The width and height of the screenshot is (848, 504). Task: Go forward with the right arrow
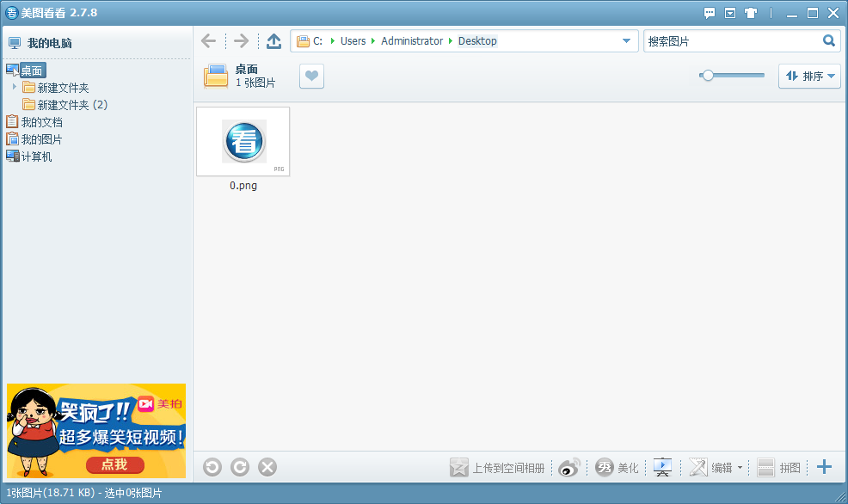(241, 40)
